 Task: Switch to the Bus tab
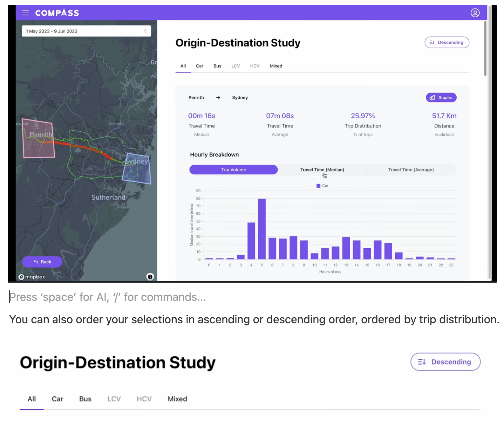217,66
